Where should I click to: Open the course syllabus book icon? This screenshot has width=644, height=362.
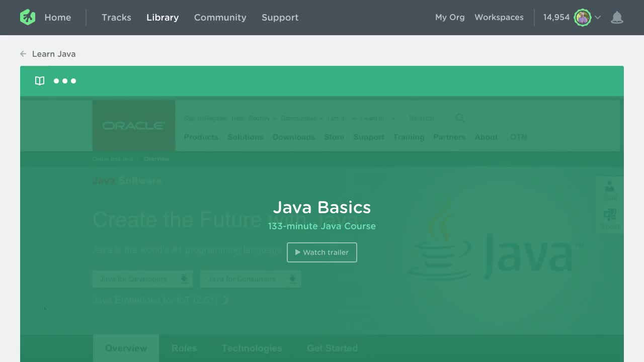click(39, 80)
